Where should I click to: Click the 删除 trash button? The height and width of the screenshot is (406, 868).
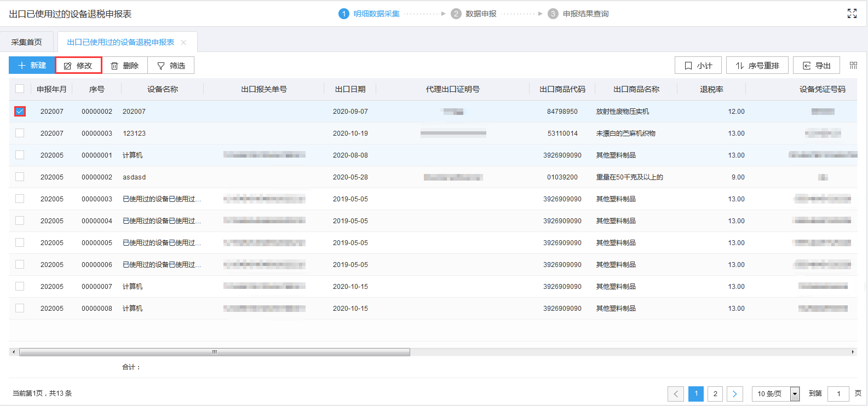(125, 66)
